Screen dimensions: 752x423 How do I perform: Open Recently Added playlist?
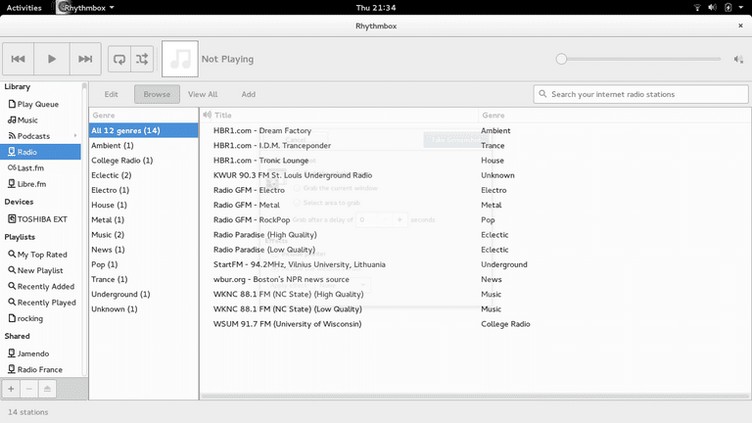coord(40,286)
